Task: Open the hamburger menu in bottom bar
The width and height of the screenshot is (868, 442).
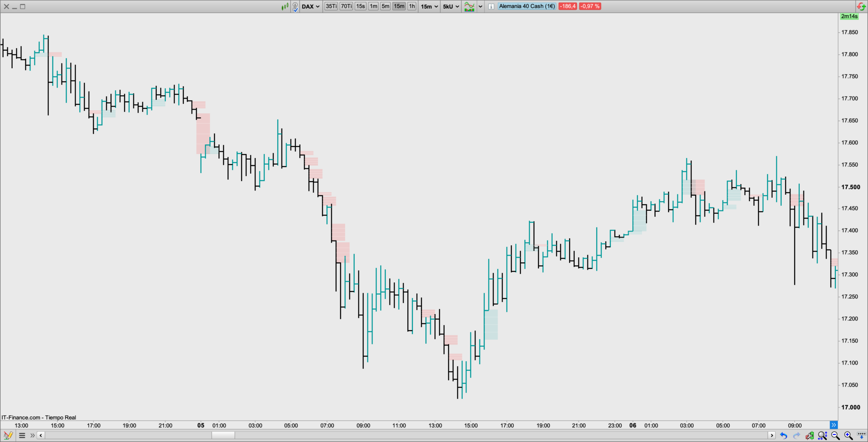Action: pyautogui.click(x=22, y=435)
